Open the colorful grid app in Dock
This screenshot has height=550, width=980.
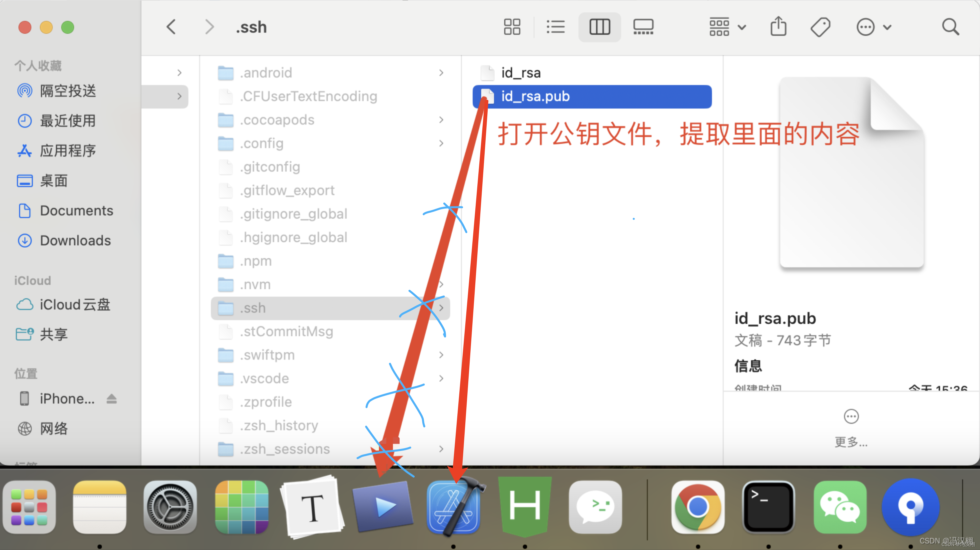[241, 507]
